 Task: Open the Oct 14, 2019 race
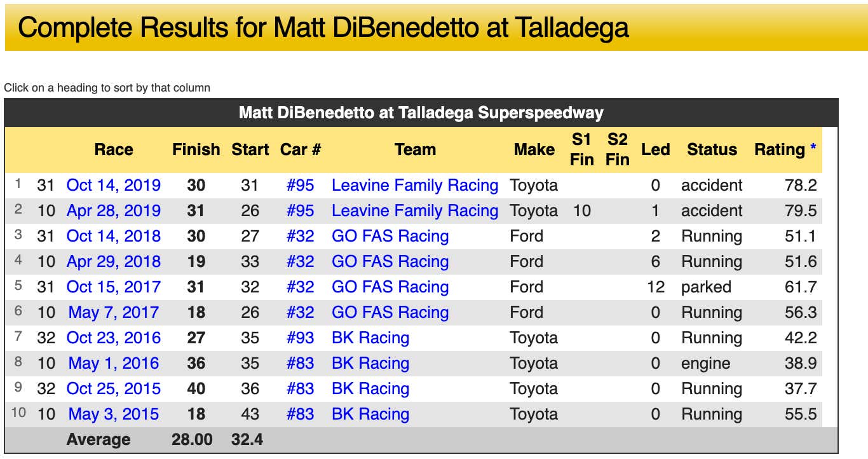(114, 185)
